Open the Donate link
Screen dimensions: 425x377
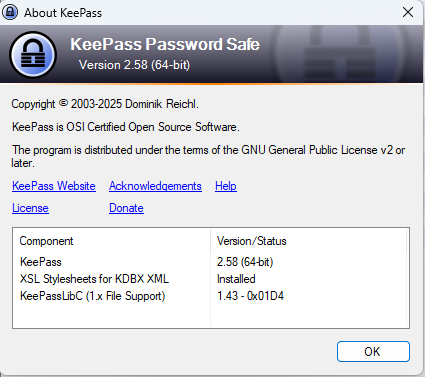(x=126, y=208)
